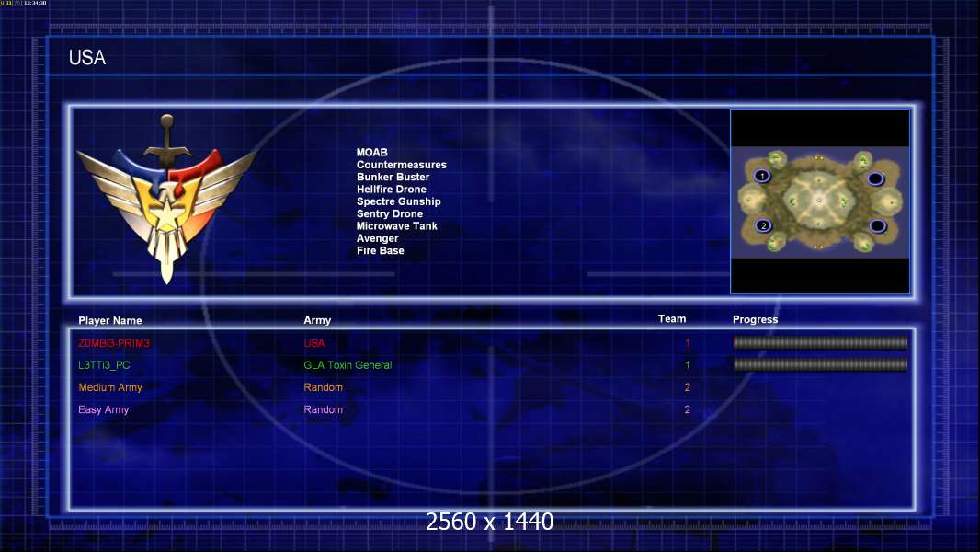Select start position marker 1 on minimap

coord(762,177)
